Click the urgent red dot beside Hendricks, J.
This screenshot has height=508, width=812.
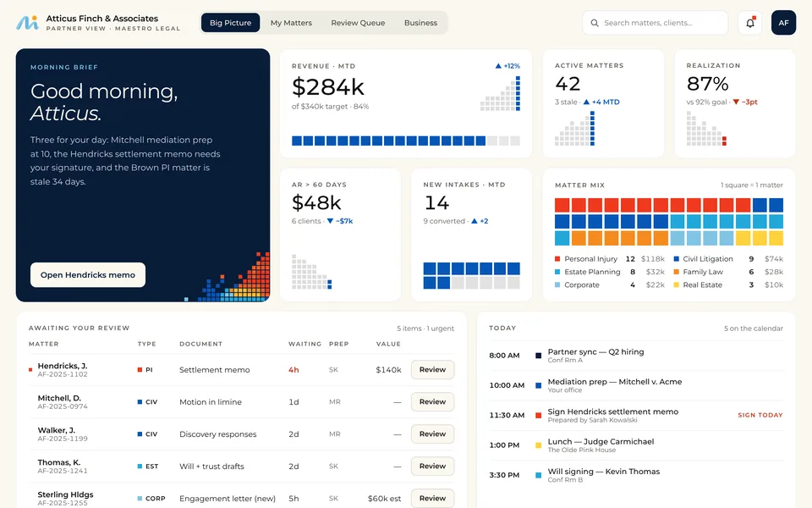(30, 370)
